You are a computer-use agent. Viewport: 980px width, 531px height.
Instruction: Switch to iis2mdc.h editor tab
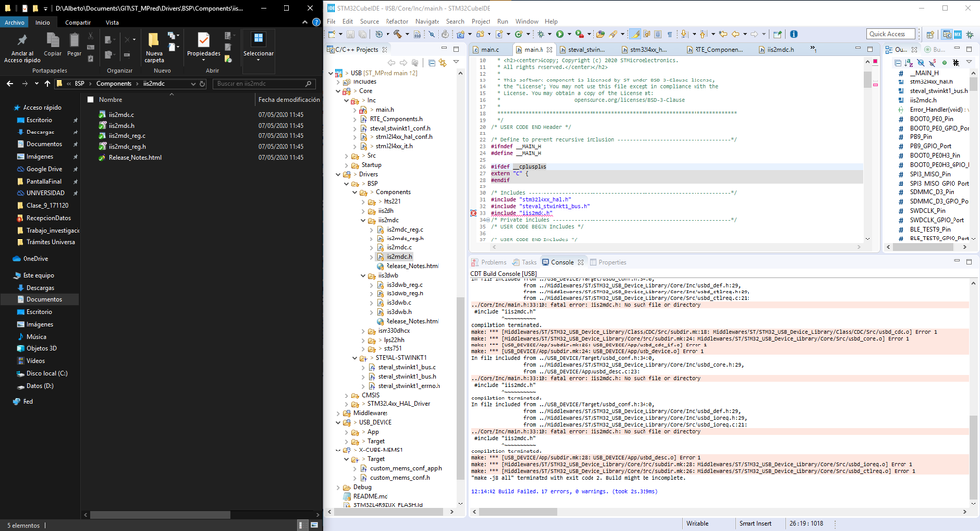point(776,49)
